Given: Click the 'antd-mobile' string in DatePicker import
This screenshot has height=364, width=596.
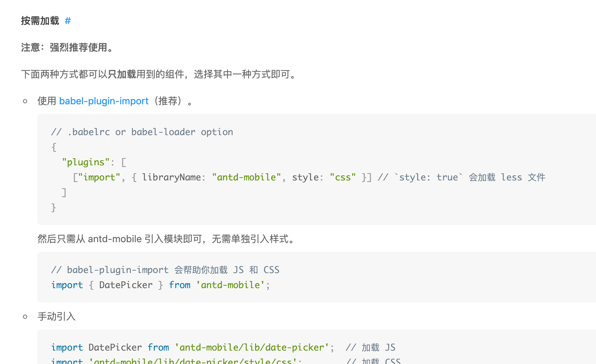Looking at the screenshot, I should click(230, 285).
